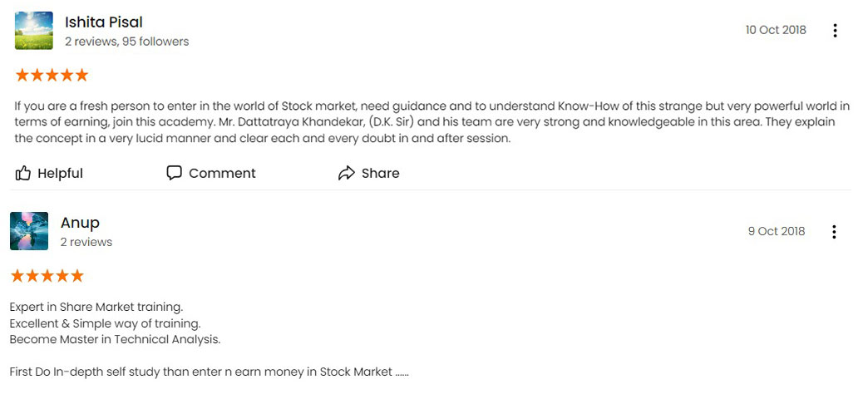The height and width of the screenshot is (394, 868).
Task: Click the line "Become Master in Technical Analysis."
Action: [115, 340]
